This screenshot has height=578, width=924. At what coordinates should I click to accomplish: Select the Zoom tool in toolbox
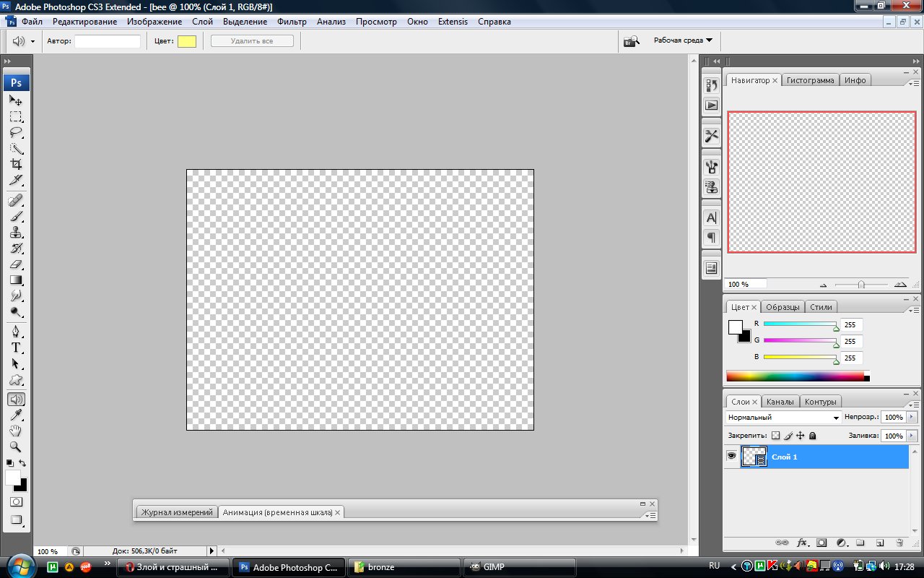(x=16, y=447)
